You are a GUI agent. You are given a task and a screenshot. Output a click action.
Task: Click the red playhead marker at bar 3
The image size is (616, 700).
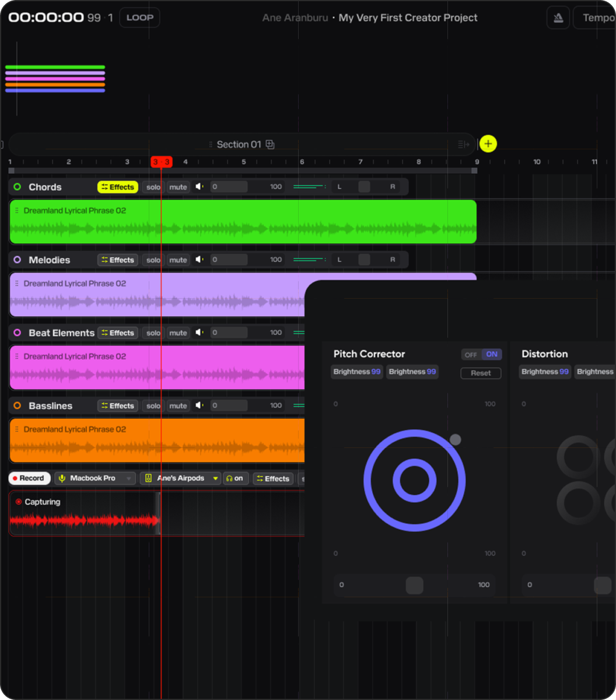(x=161, y=162)
